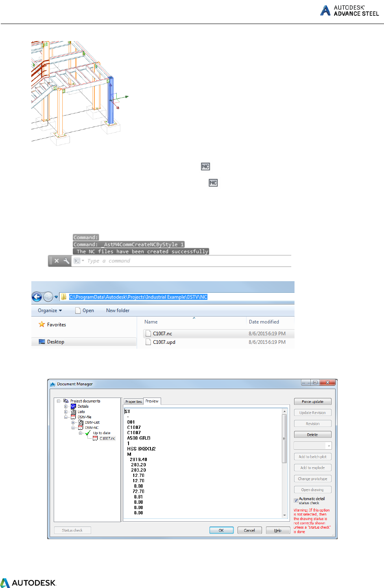Click the preview pane scrollbar thumb

(284, 439)
